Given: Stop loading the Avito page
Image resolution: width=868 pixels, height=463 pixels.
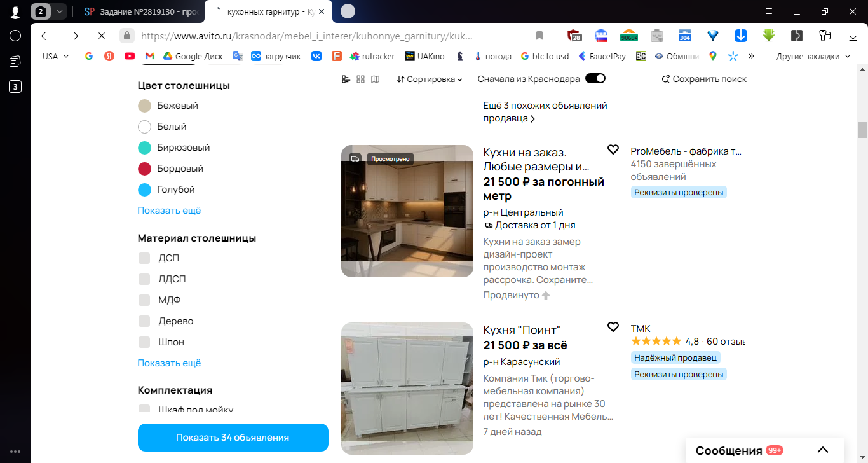Looking at the screenshot, I should tap(103, 36).
